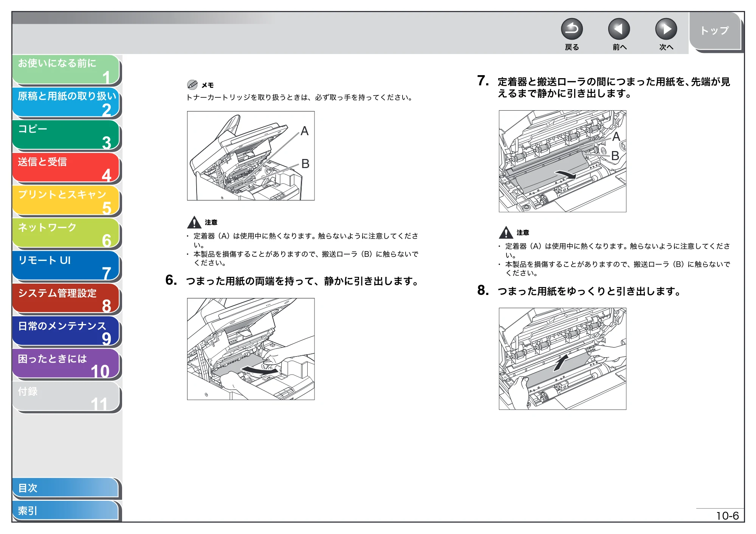Click the memo text トナーカートリッジを取り扱うときは

[299, 97]
